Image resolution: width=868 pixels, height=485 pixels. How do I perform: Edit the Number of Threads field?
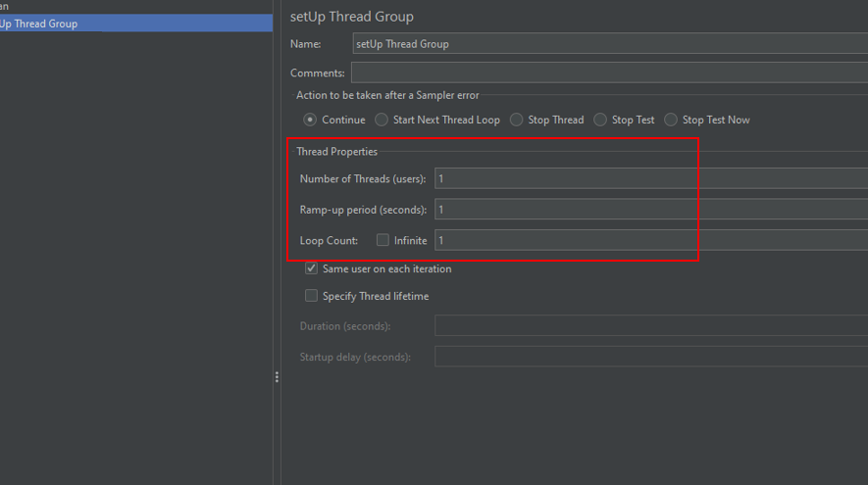coord(651,178)
